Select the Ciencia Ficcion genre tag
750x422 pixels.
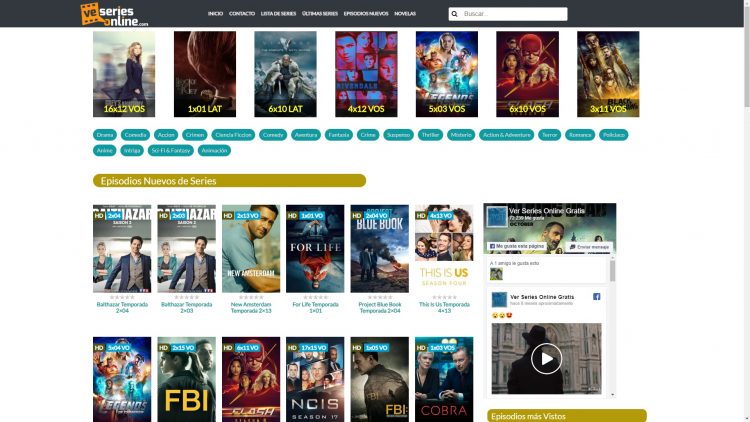click(233, 135)
